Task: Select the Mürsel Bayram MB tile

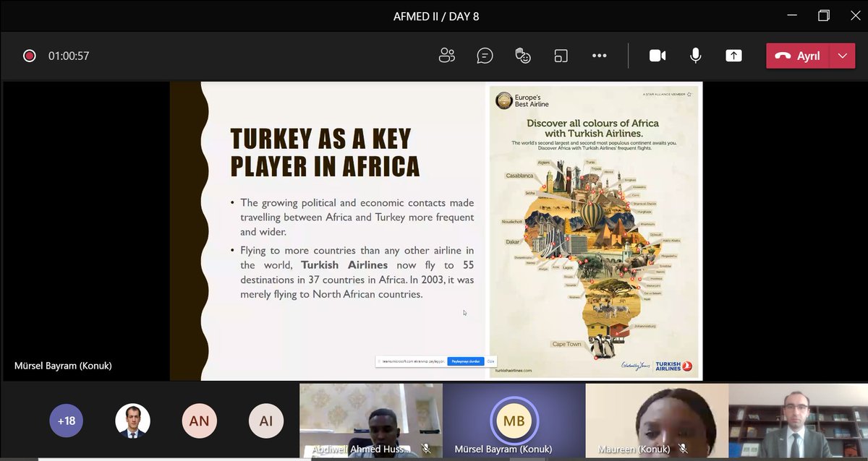Action: click(x=514, y=421)
